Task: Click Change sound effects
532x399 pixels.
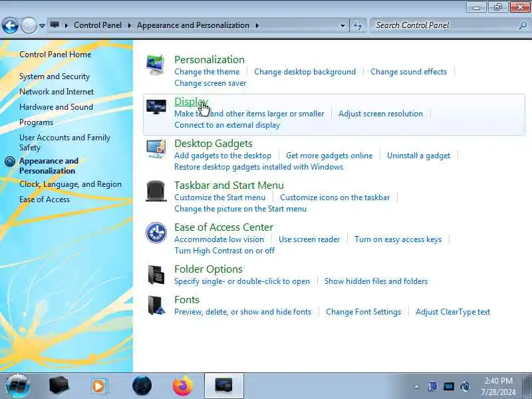Action: pos(409,72)
